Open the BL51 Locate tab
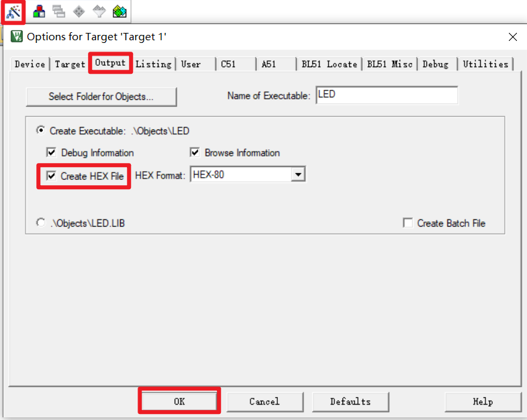 pos(330,64)
